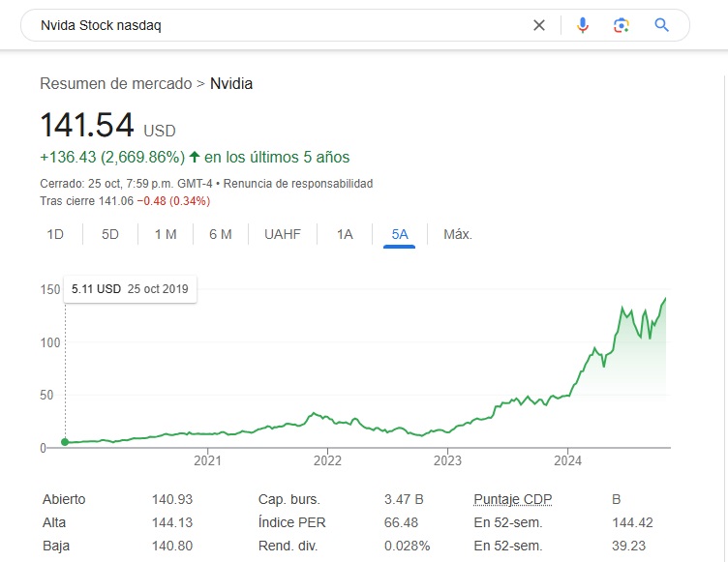
Task: Click the chart line near the 2022 peak
Action: tap(313, 414)
